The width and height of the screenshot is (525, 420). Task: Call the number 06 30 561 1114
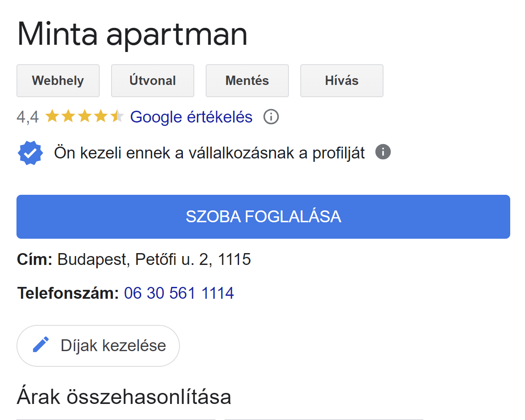click(x=179, y=292)
